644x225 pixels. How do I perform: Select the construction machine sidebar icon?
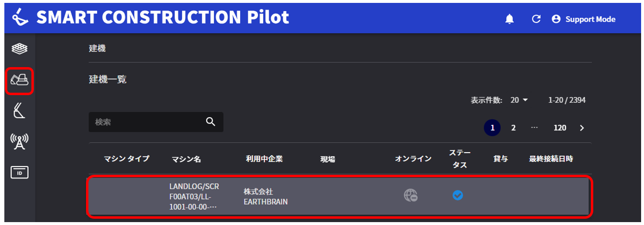[x=20, y=81]
